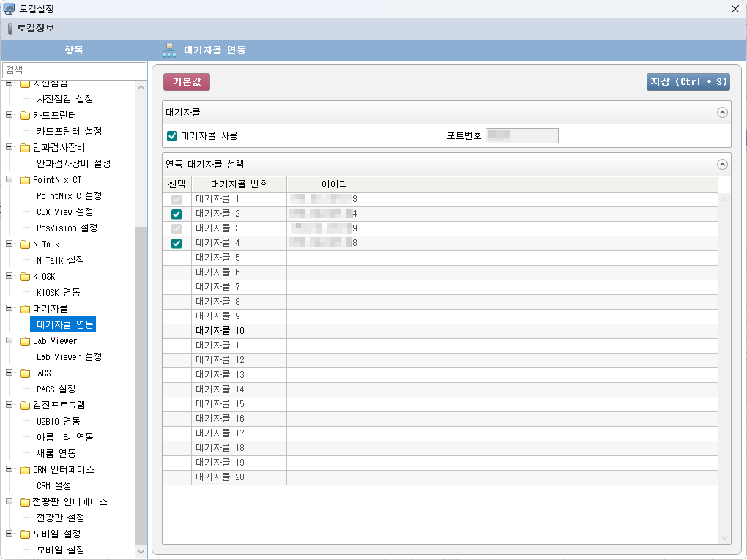Toggle the 대기자콜 사용 checkbox
This screenshot has width=747, height=560.
tap(173, 135)
